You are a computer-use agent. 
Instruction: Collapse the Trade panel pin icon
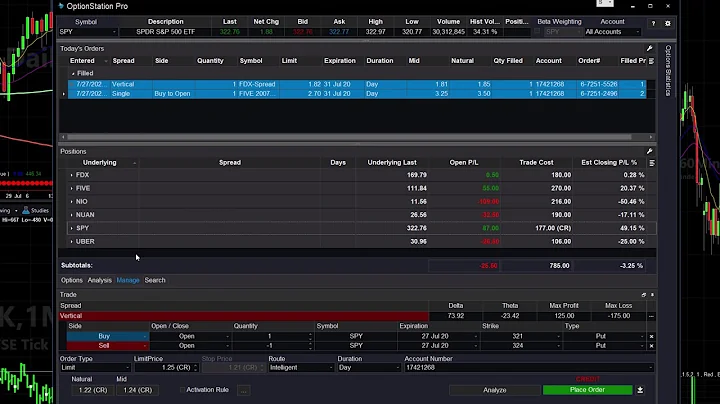pos(652,295)
